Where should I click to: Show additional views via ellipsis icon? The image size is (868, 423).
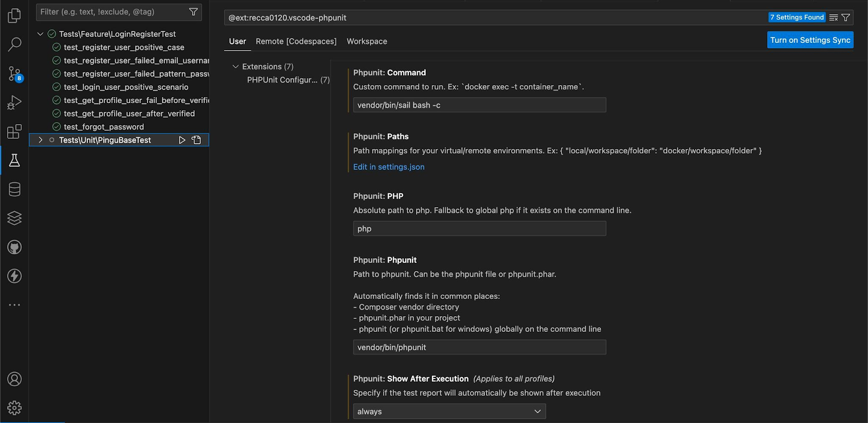tap(15, 305)
